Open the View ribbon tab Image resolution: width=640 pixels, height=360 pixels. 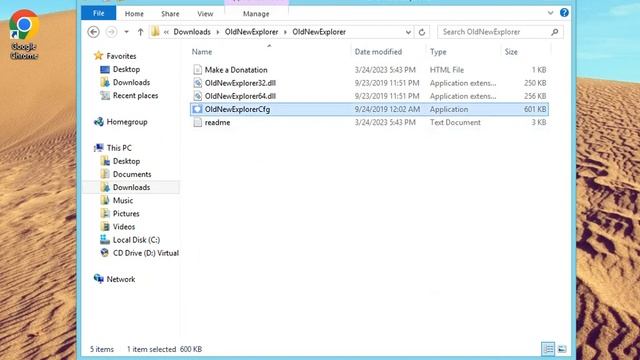[x=205, y=14]
